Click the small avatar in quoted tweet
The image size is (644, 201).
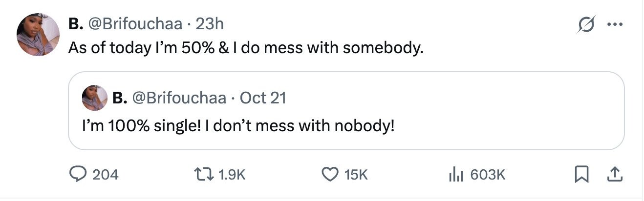pos(95,98)
